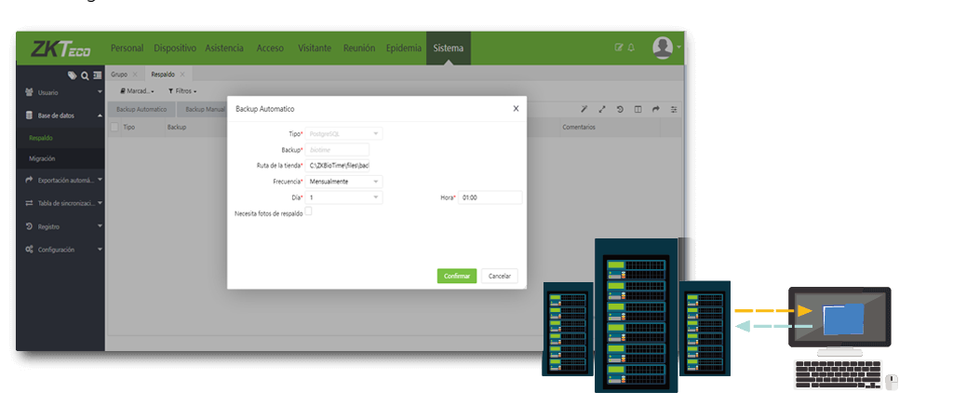980x420 pixels.
Task: Open the Frecuencia dropdown showing Mensualmente
Action: coord(343,182)
